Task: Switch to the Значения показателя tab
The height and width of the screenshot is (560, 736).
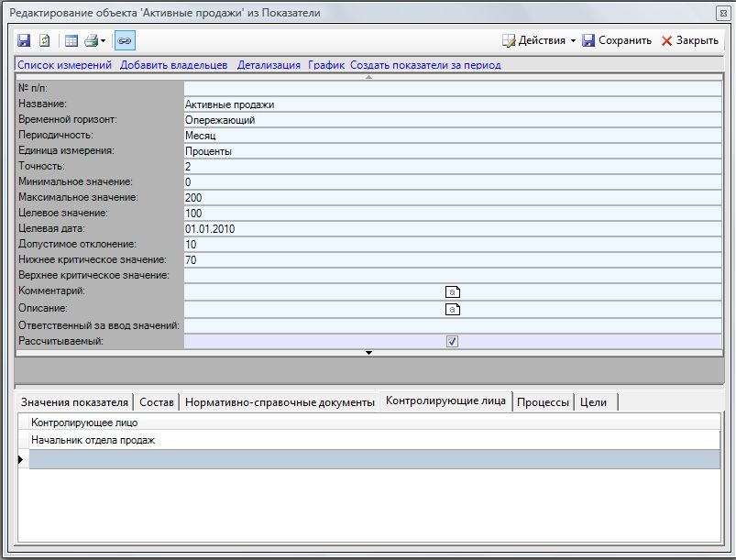Action: click(x=74, y=402)
